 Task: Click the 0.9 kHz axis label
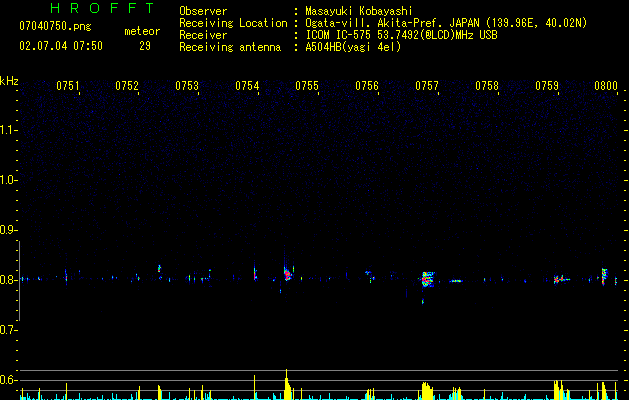8,230
